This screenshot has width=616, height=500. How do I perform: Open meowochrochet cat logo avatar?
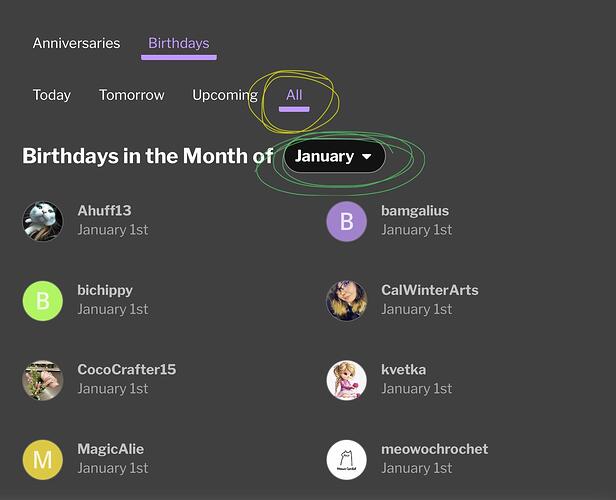tap(346, 460)
